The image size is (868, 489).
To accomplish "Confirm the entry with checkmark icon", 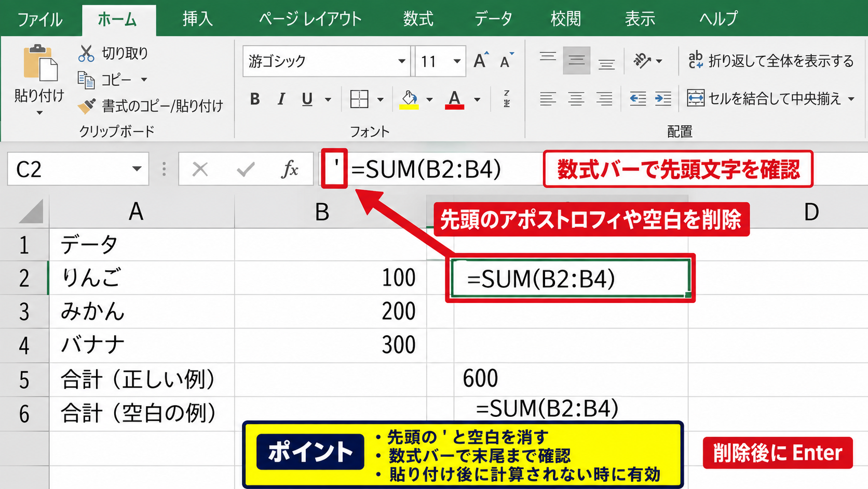I will point(245,169).
